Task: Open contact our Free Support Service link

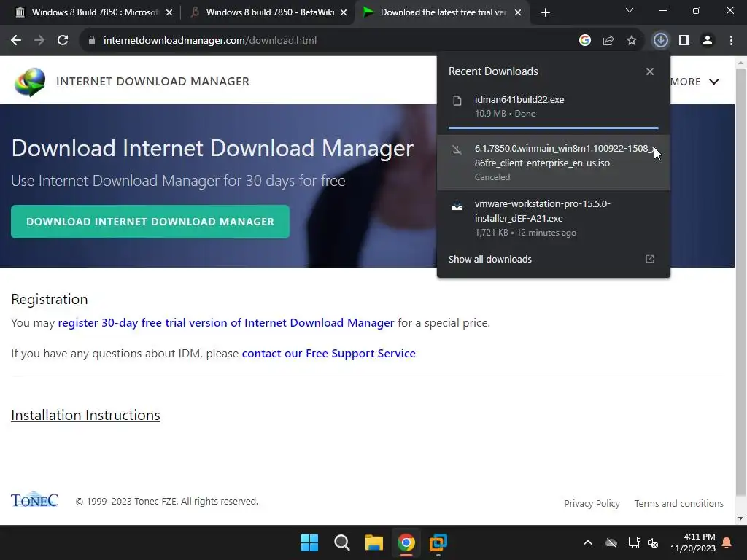Action: click(329, 354)
